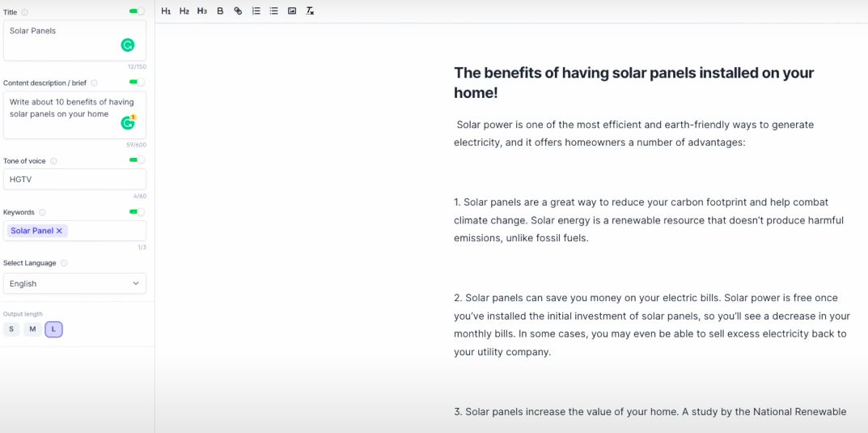The width and height of the screenshot is (868, 433).
Task: Apply Heading 2 format from toolbar
Action: [184, 11]
